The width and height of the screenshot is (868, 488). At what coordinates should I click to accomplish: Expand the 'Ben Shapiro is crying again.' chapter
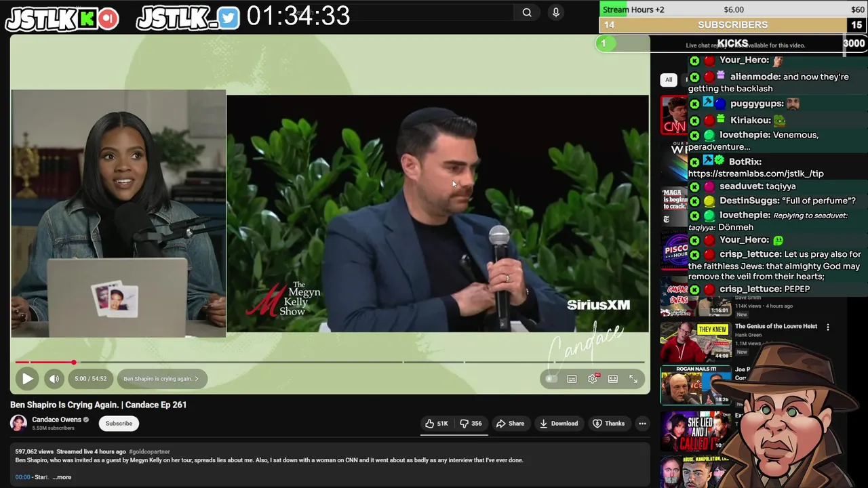click(x=161, y=379)
